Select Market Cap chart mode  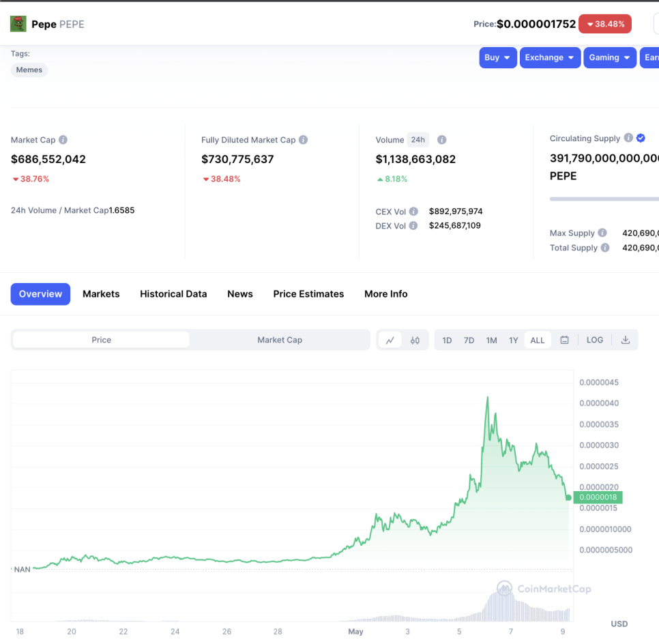[x=280, y=340]
